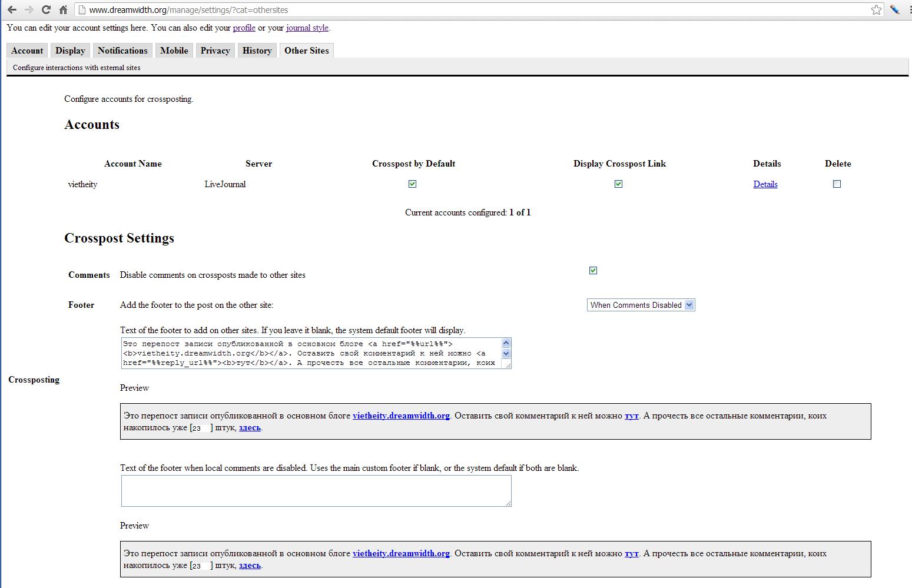Toggle Crosspost by Default for vietheity

413,184
